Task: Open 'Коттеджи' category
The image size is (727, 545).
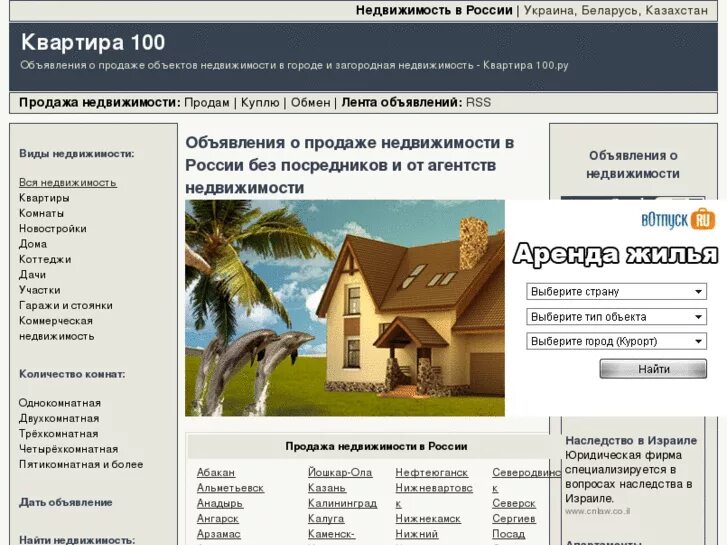Action: [45, 259]
